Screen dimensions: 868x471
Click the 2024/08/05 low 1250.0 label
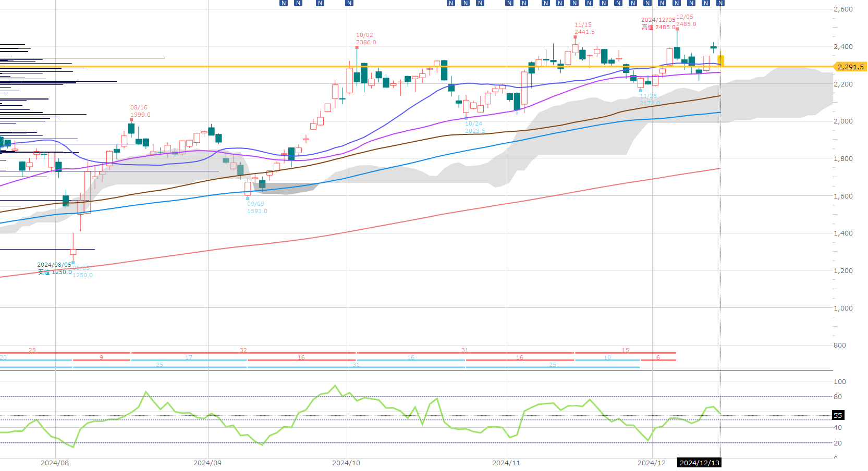(x=54, y=268)
